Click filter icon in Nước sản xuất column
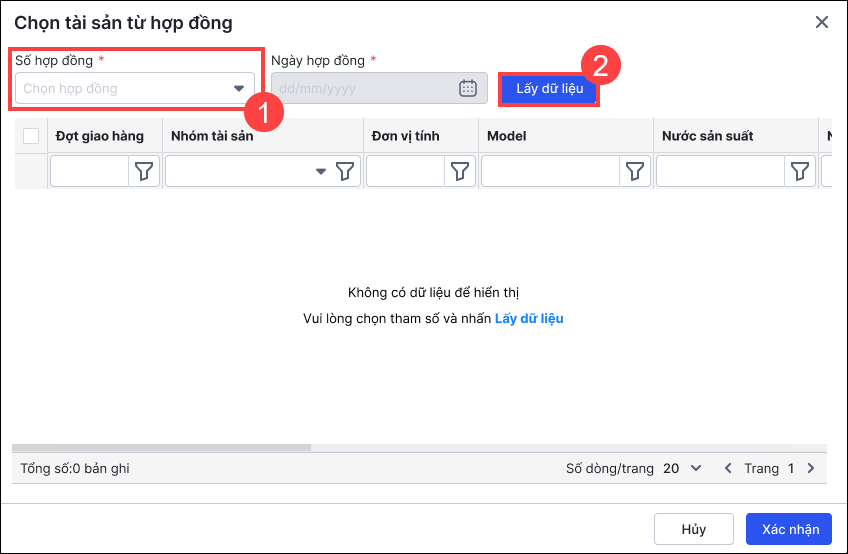848x554 pixels. pyautogui.click(x=800, y=172)
